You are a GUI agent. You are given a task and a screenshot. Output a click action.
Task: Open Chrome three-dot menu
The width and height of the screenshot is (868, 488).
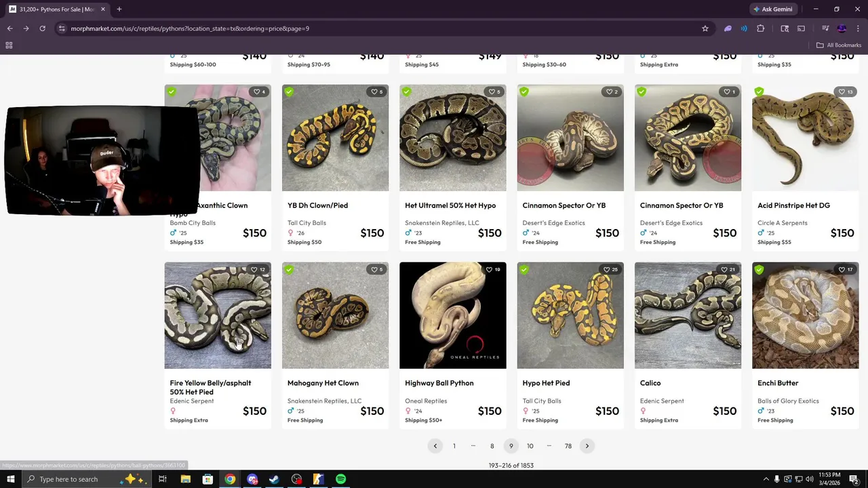tap(858, 28)
